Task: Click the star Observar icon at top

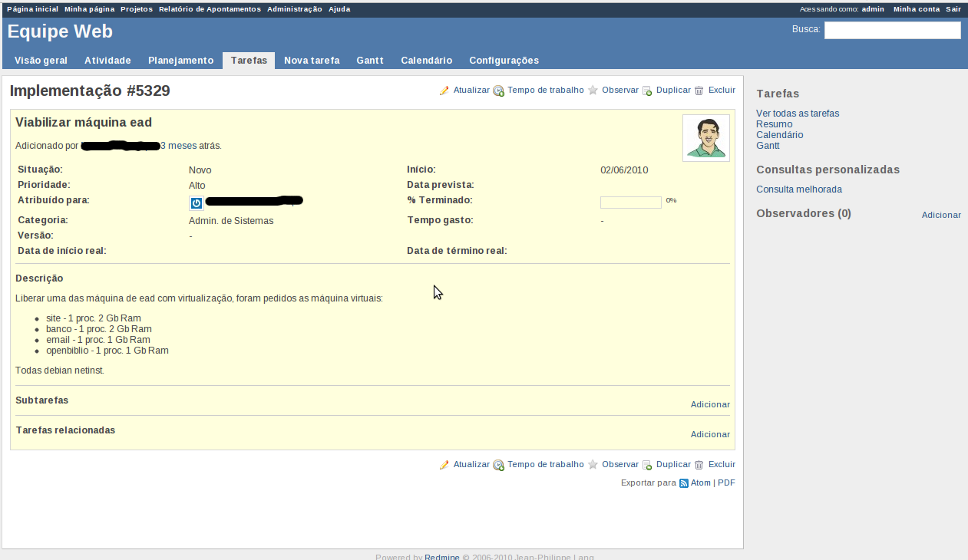Action: 593,91
